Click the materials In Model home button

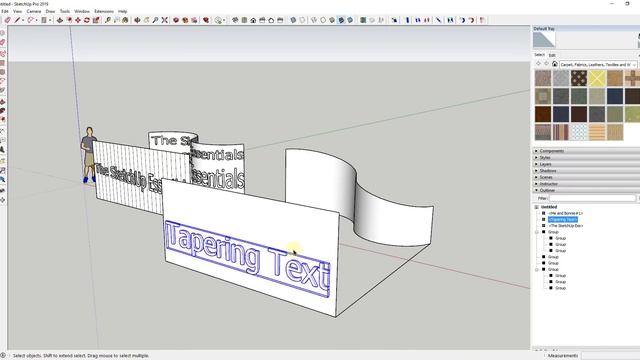coord(554,64)
